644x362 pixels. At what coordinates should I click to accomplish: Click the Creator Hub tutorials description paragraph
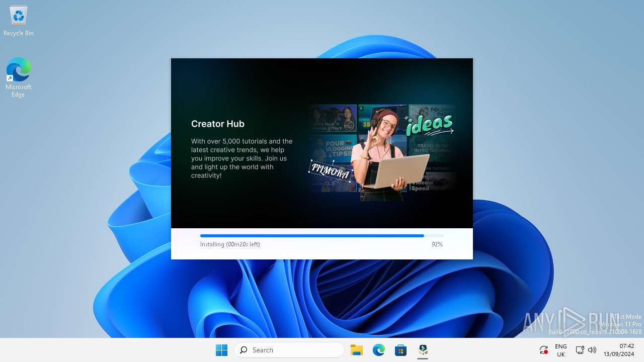[x=242, y=158]
